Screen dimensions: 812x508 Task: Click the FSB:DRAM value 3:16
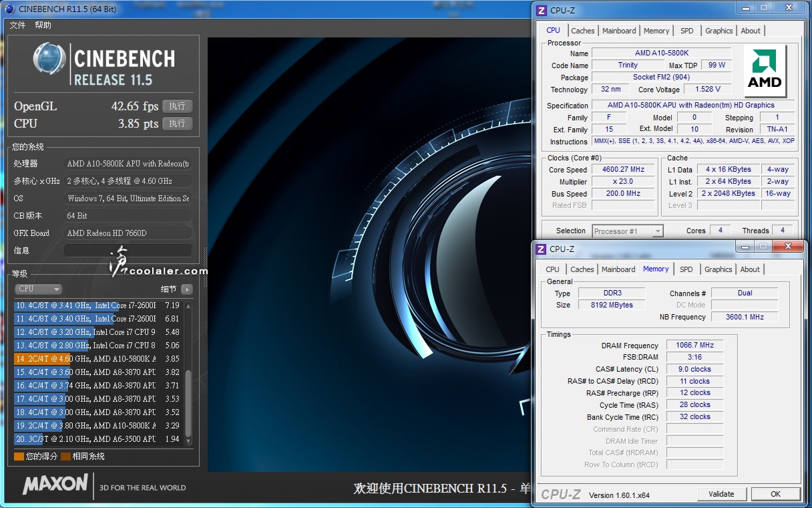694,357
